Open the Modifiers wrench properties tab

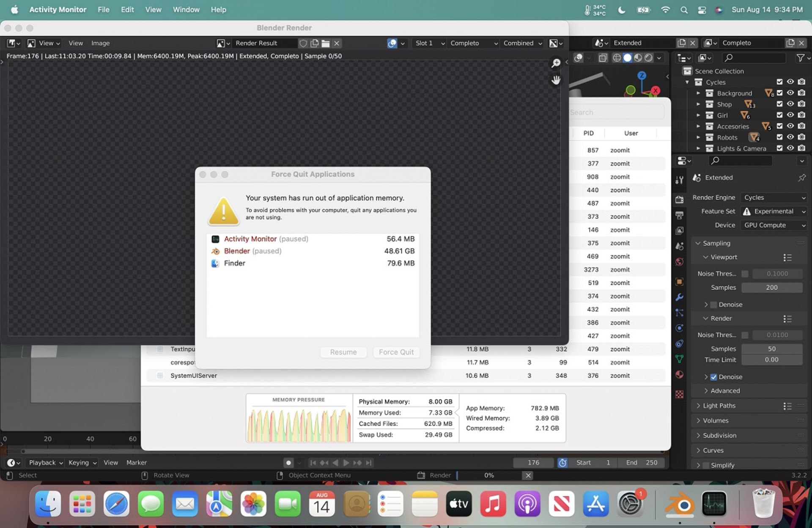click(679, 297)
